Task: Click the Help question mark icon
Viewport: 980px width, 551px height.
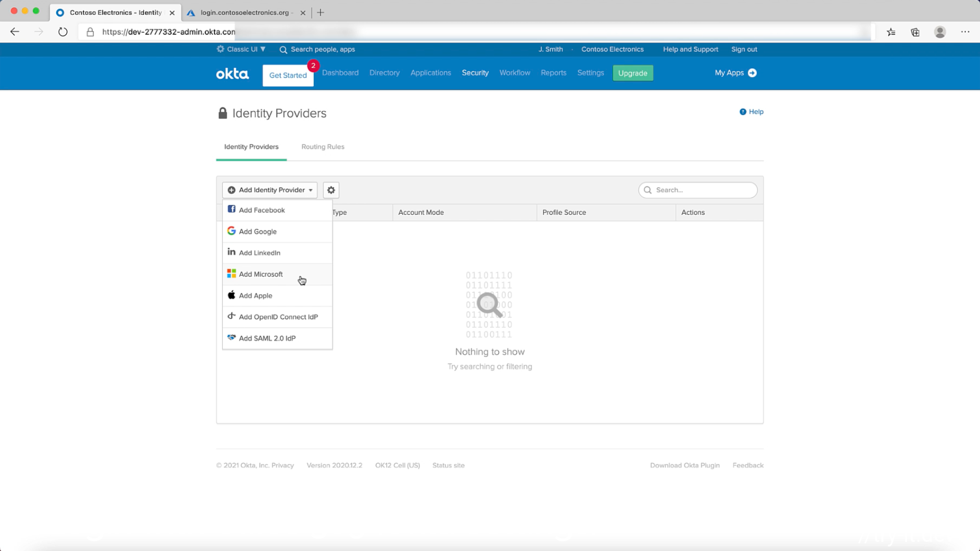Action: [x=743, y=112]
